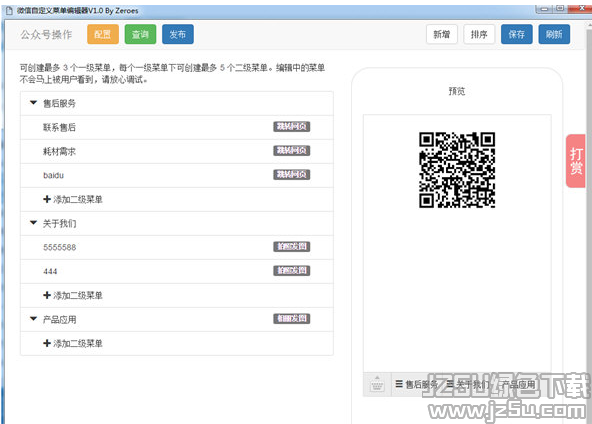This screenshot has width=592, height=424.
Task: Collapse the 产品应用 menu arrow
Action: [x=33, y=319]
